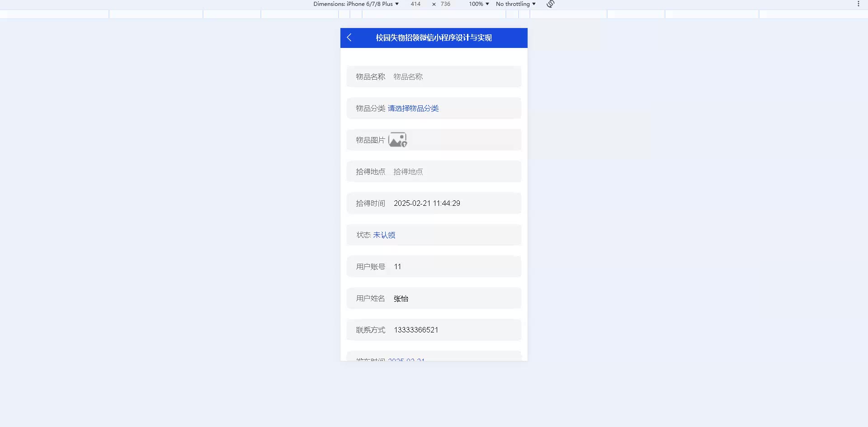Click the 用户姓名 label

(x=370, y=298)
